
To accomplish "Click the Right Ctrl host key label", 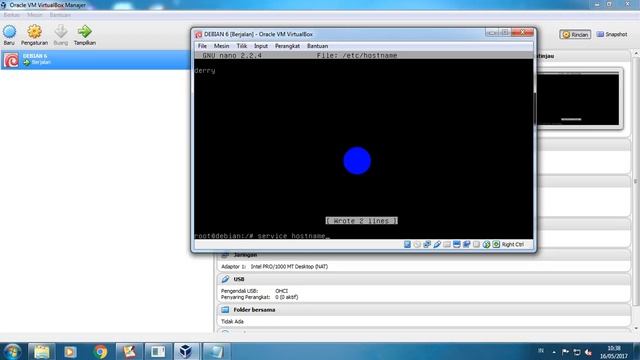I will click(x=513, y=244).
